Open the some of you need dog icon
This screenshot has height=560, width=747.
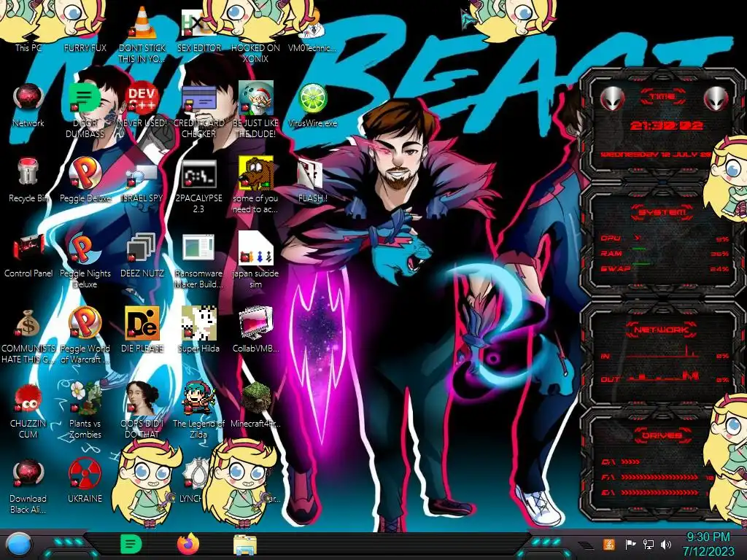[x=255, y=174]
